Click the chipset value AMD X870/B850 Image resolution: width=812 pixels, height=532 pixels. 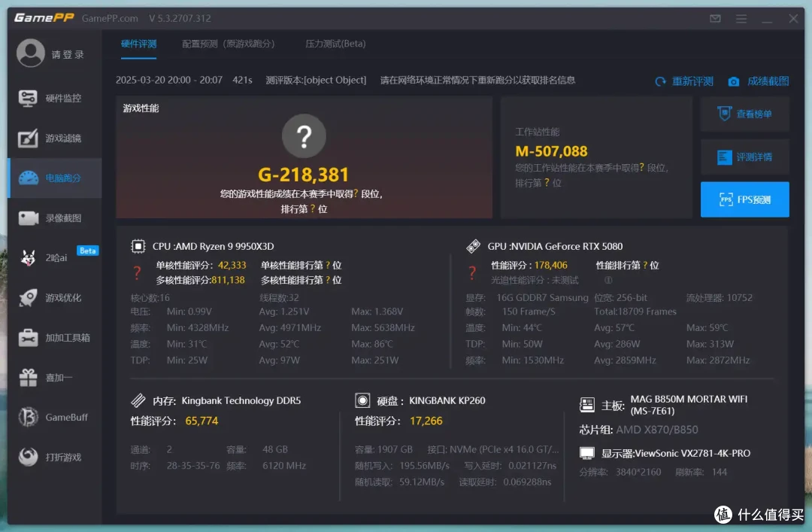coord(656,430)
